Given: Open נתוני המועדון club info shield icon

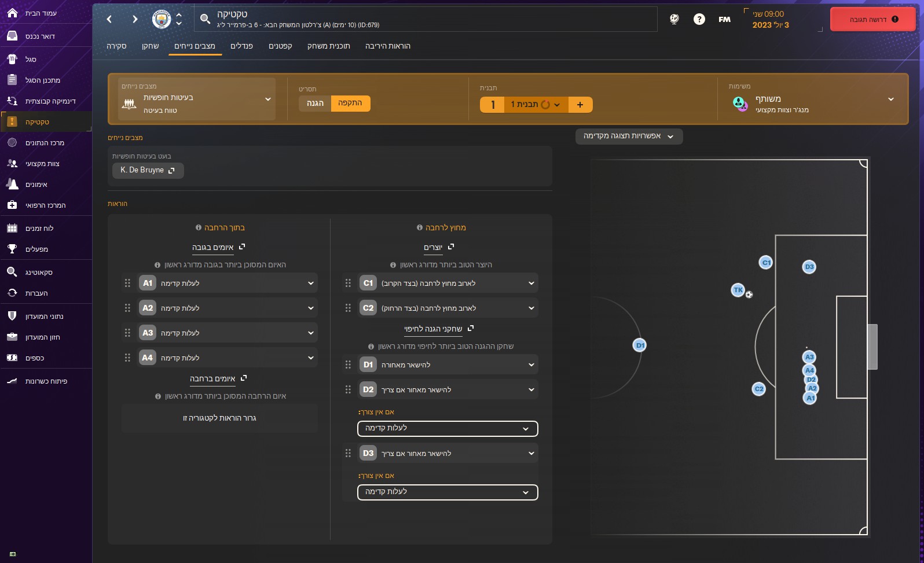Looking at the screenshot, I should (12, 316).
